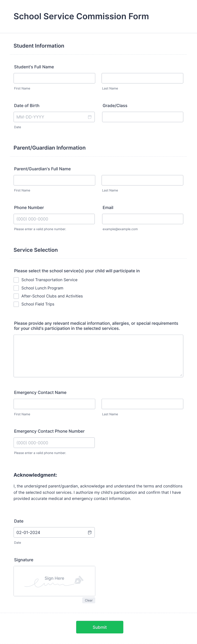Click the parent's First Name field
The width and height of the screenshot is (197, 644).
54,180
